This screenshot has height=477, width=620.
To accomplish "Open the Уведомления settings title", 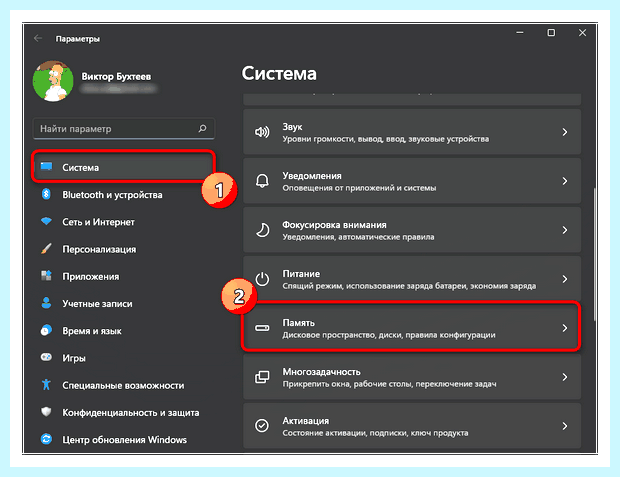I will click(312, 176).
